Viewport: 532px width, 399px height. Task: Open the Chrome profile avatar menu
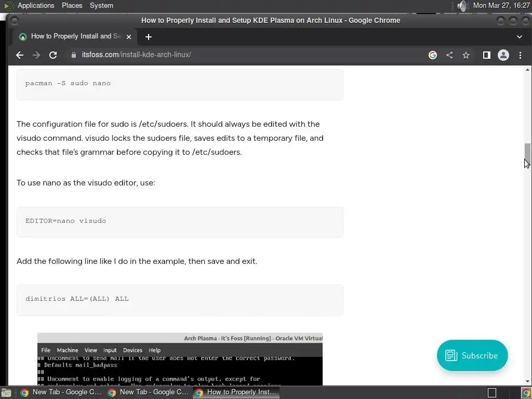503,55
